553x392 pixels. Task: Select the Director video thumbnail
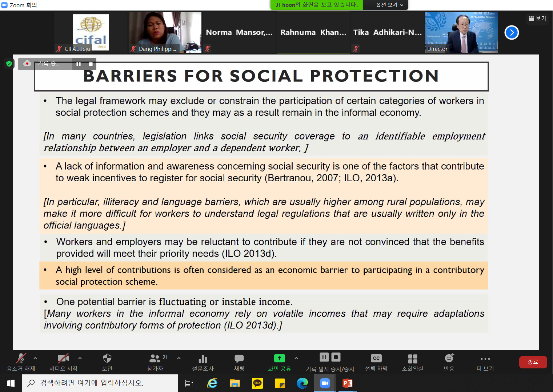462,33
